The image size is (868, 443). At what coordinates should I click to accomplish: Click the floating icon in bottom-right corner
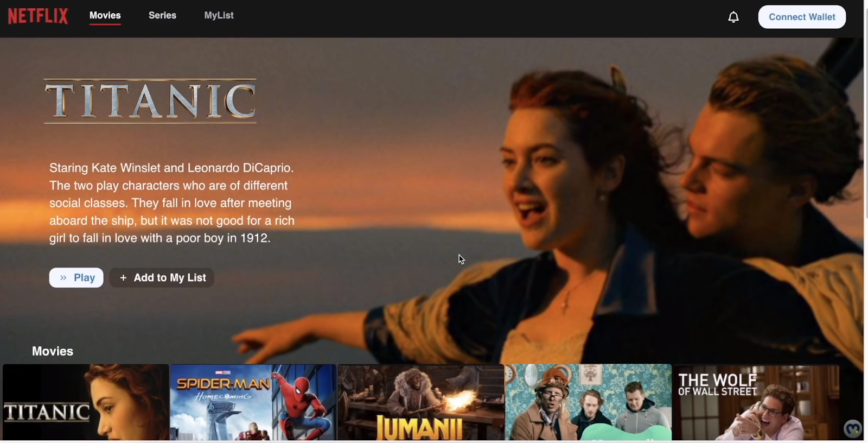[853, 429]
